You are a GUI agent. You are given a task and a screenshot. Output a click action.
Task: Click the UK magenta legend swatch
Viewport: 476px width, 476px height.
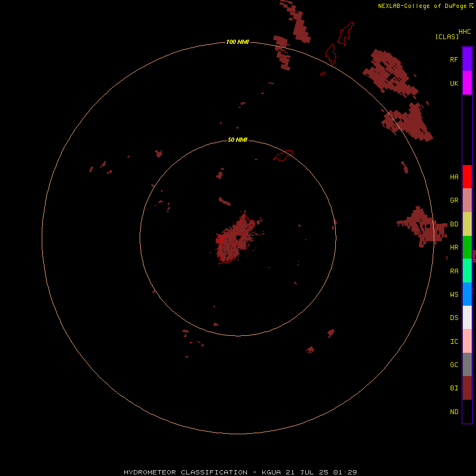(x=467, y=83)
